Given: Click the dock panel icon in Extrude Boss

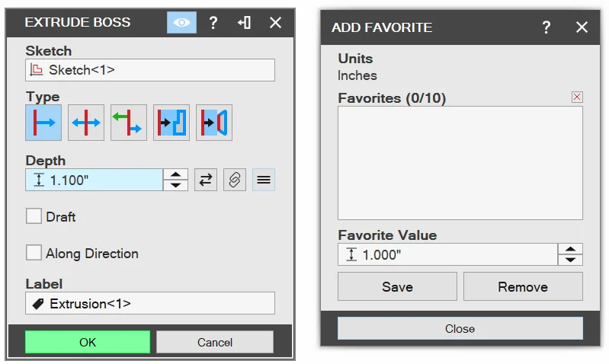Looking at the screenshot, I should pos(245,23).
